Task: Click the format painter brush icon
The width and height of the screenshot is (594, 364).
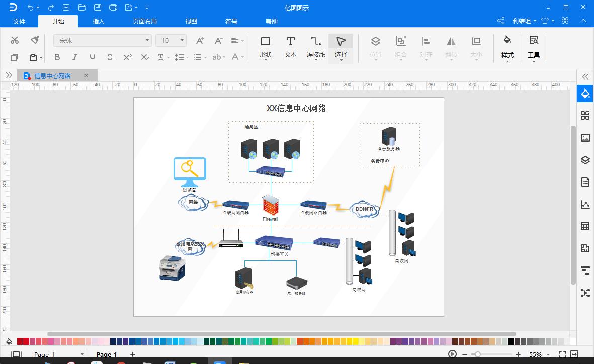Action: [x=35, y=40]
